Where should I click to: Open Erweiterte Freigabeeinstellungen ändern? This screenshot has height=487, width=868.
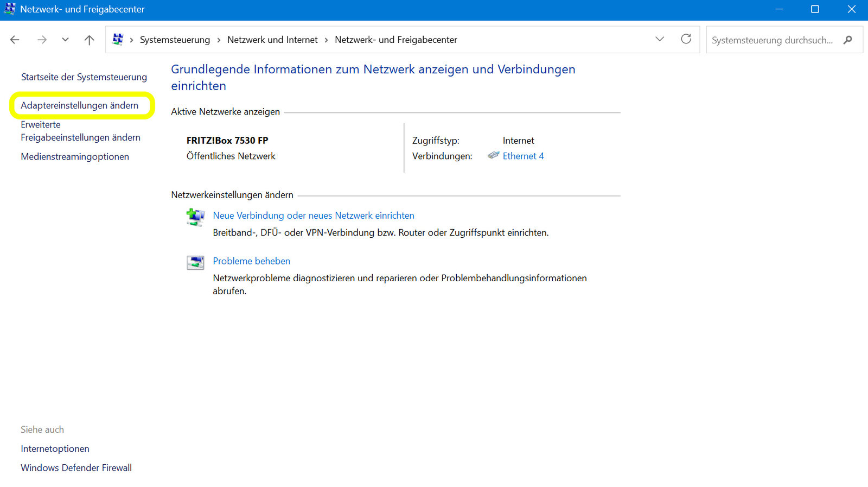(x=80, y=131)
